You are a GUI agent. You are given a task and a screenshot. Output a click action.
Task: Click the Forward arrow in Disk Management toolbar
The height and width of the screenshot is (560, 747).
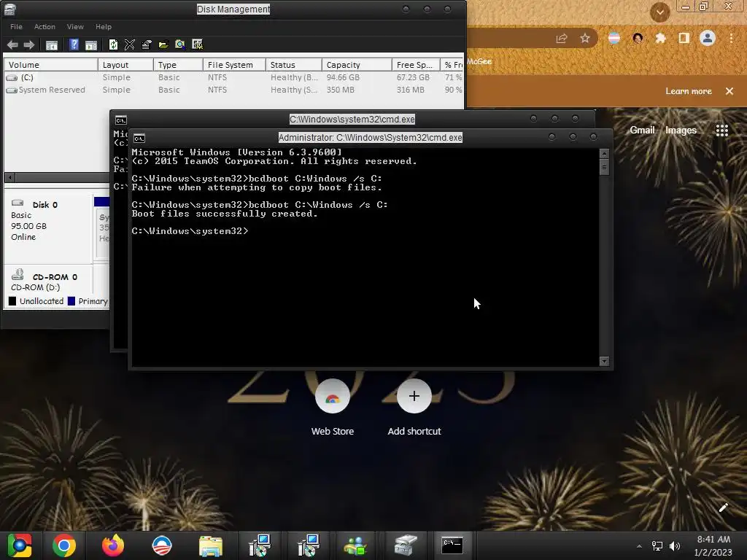click(x=29, y=44)
